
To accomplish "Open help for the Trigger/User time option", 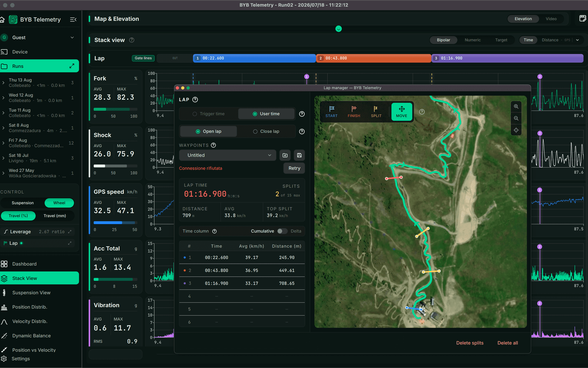I will [302, 114].
